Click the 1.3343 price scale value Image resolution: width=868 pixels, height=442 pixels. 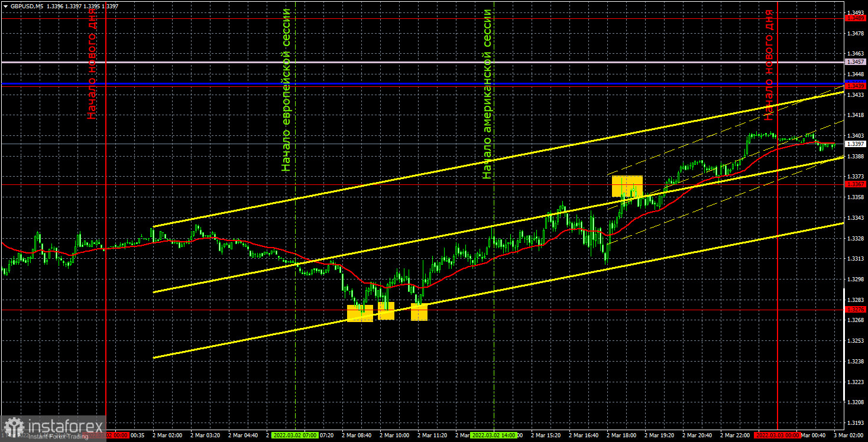click(x=856, y=217)
